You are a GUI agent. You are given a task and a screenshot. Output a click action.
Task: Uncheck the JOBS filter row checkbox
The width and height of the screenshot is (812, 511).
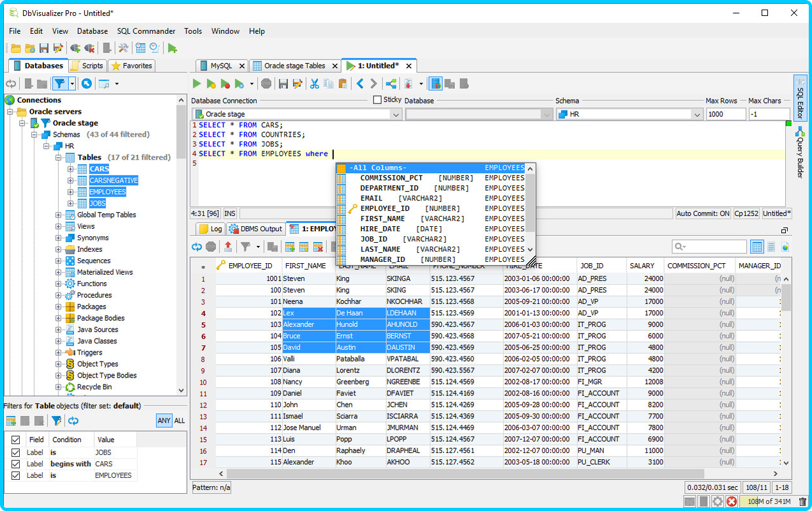point(16,452)
